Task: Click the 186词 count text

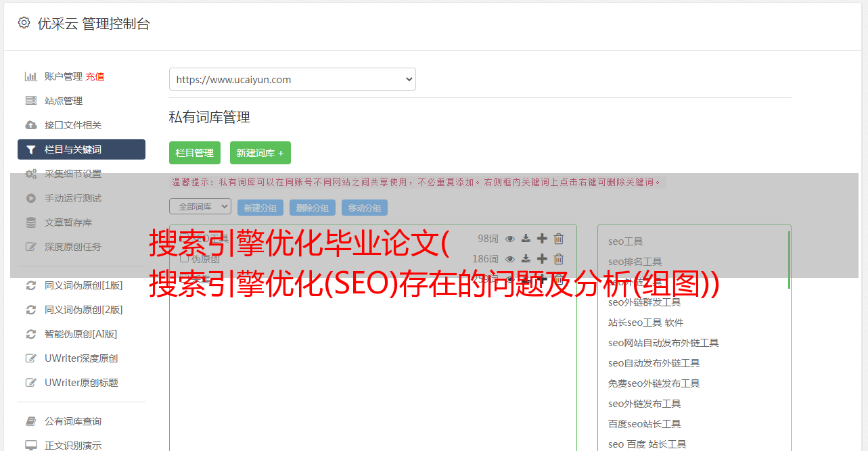Action: click(485, 259)
